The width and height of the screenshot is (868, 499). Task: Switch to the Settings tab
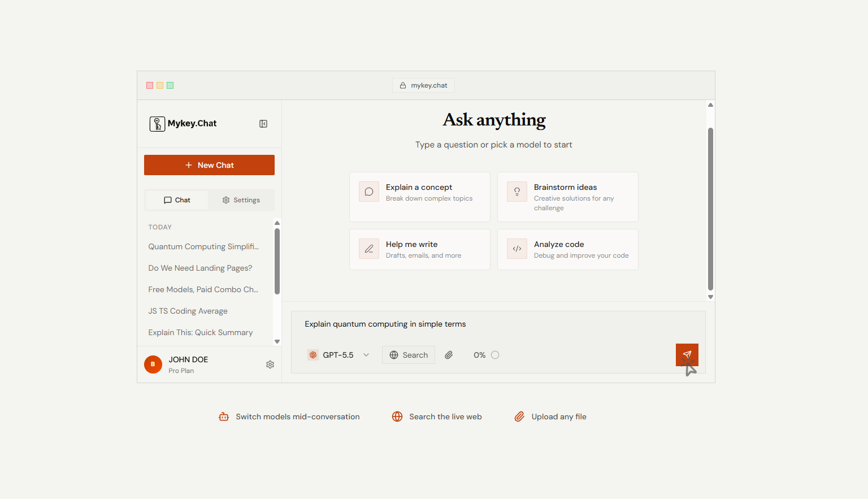(241, 200)
